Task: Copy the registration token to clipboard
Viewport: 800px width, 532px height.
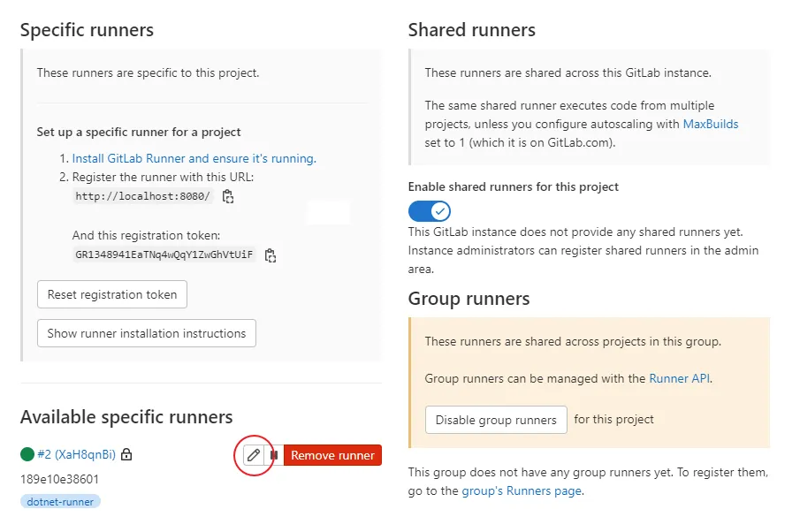Action: click(270, 255)
